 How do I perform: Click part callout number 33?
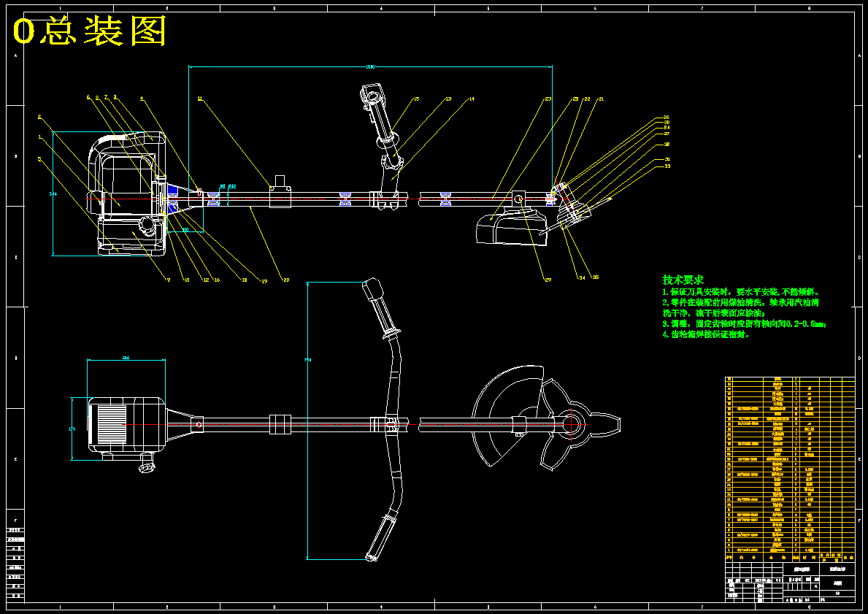pos(667,166)
